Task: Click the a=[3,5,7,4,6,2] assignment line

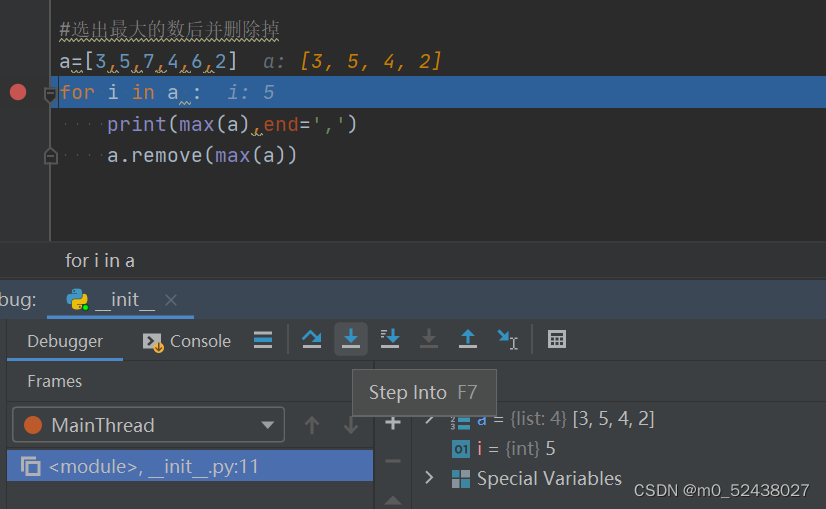Action: (148, 62)
